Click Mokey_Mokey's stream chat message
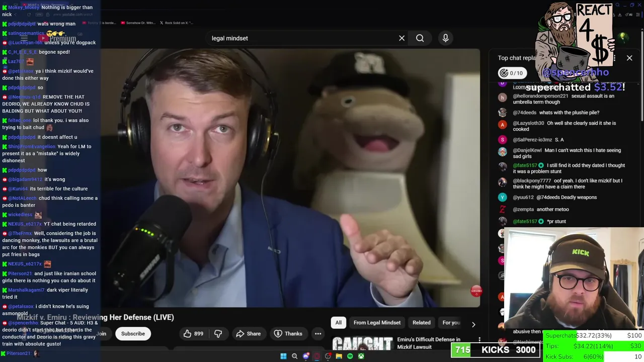Screen dimensions: 644x362 point(49,11)
